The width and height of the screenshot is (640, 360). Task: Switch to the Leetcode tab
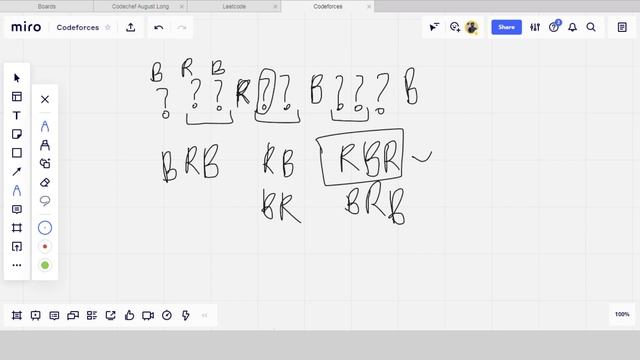coord(234,7)
